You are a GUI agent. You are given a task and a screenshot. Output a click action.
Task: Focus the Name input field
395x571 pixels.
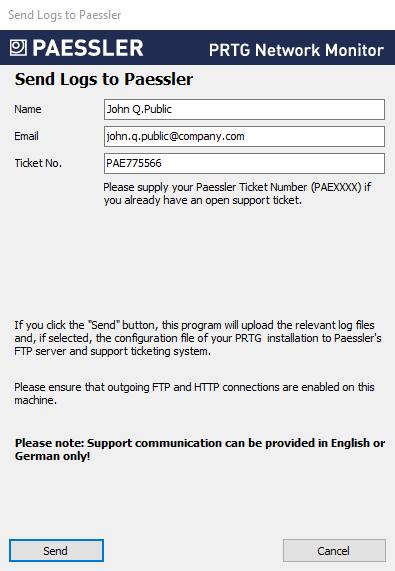tap(244, 109)
